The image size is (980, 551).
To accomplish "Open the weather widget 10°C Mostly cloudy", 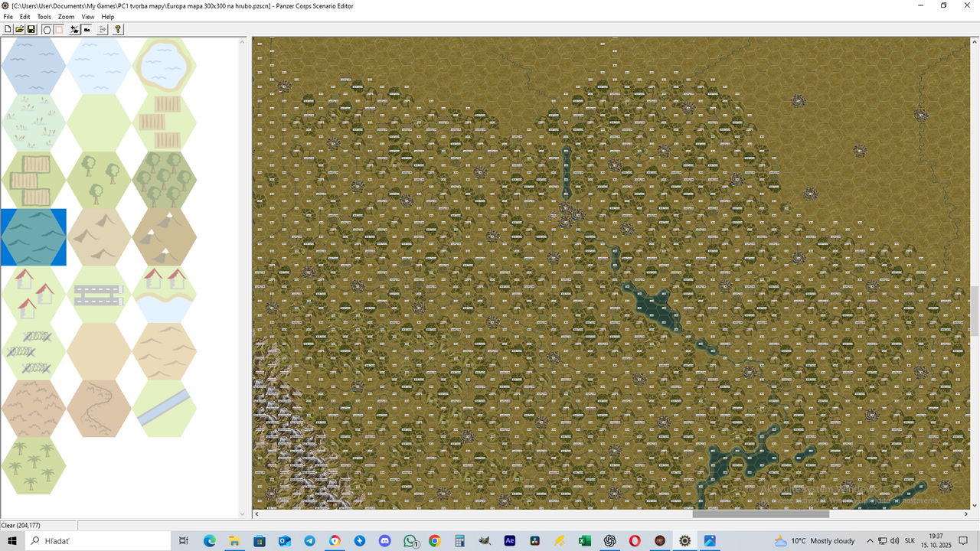I will pos(815,541).
